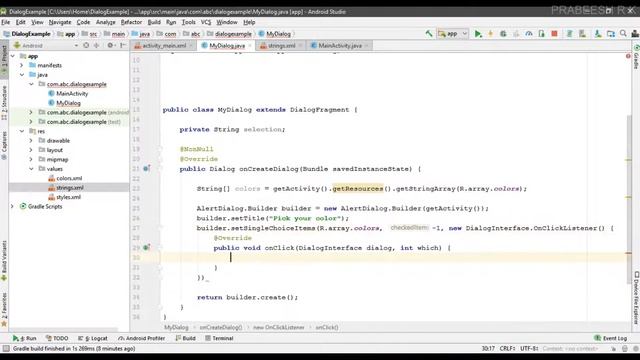Screen dimensions: 640x360
Task: Click the override gutter icon on onCreateDialog line
Action: coord(147,168)
